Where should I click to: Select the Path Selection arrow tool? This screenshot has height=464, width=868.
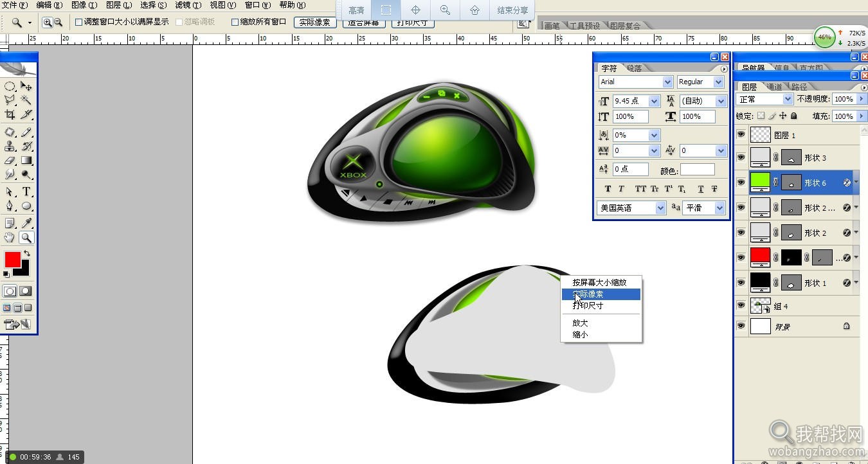[10, 192]
